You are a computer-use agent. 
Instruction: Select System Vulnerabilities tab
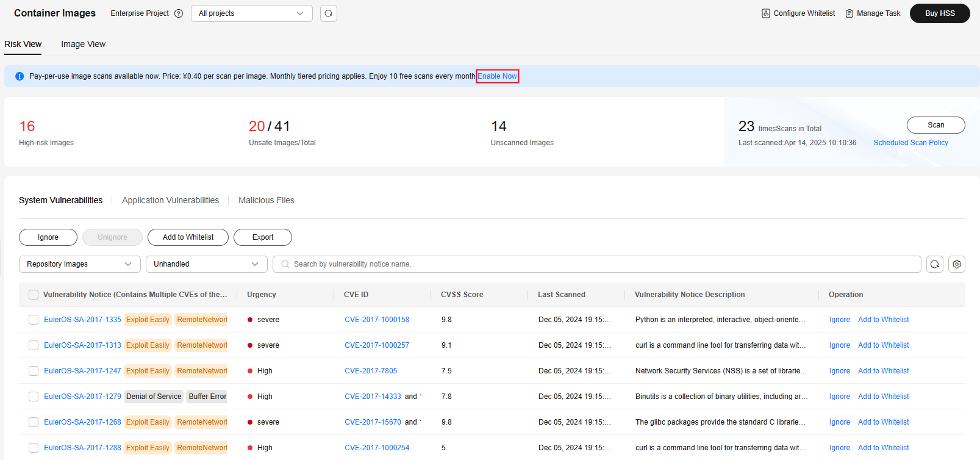click(61, 200)
